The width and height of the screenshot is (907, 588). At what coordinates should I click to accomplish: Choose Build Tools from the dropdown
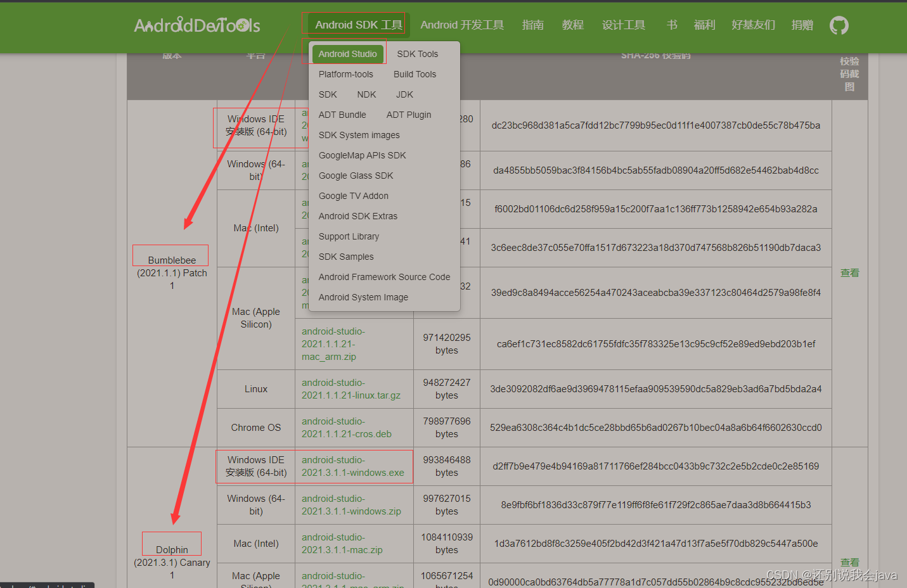click(415, 74)
